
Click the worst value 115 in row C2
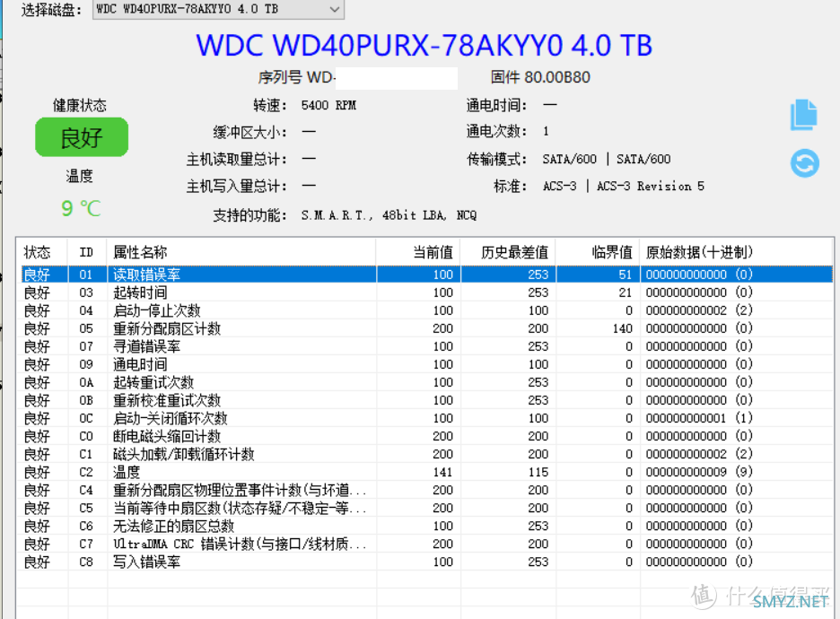[x=538, y=472]
